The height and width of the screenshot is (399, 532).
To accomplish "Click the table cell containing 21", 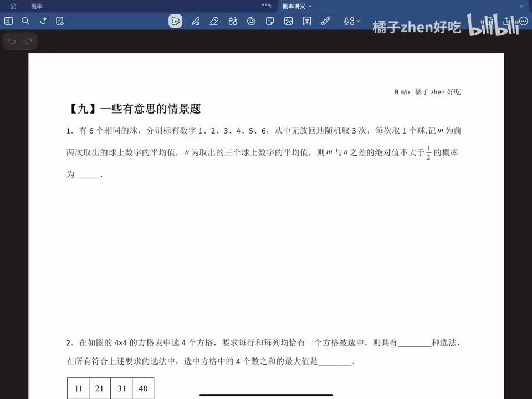I will click(x=100, y=388).
